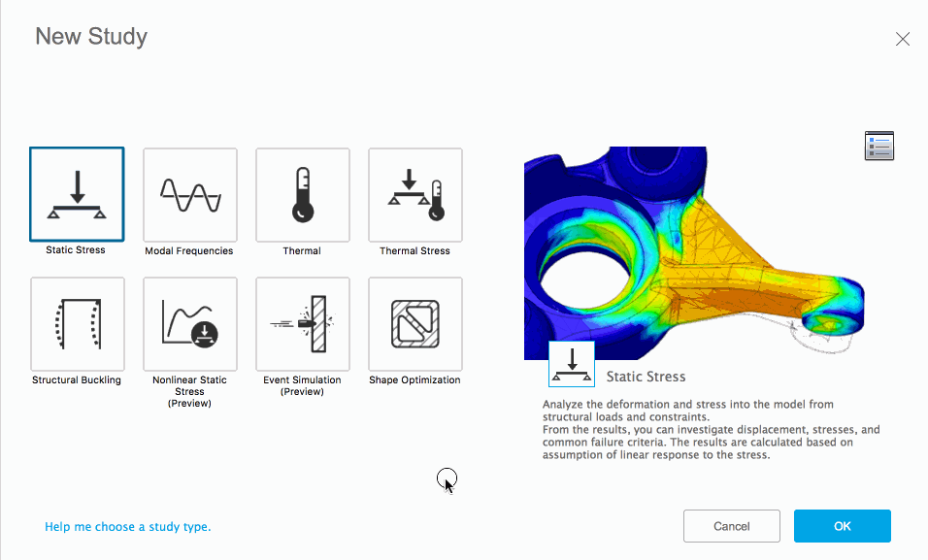Click the description paragraph starting 'Analyze the deformation'

[711, 429]
